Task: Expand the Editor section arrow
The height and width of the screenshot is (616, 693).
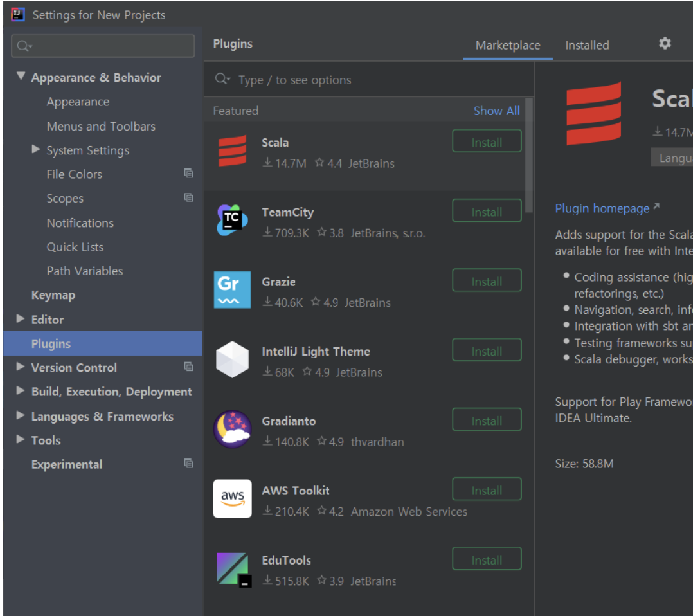Action: (x=21, y=318)
